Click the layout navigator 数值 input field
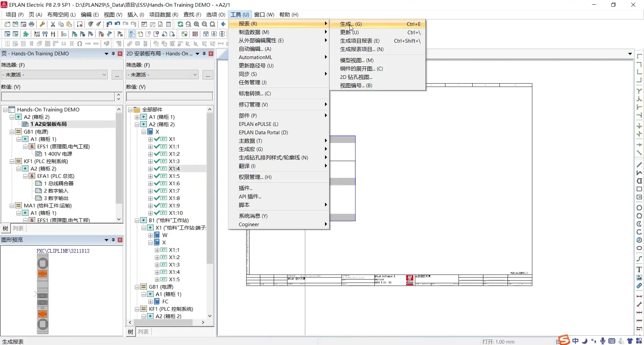 [x=169, y=96]
